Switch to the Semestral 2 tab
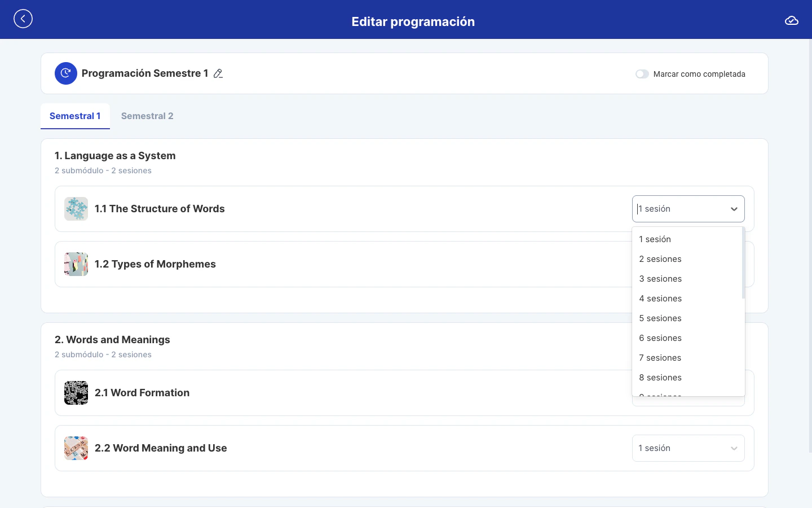 click(147, 116)
